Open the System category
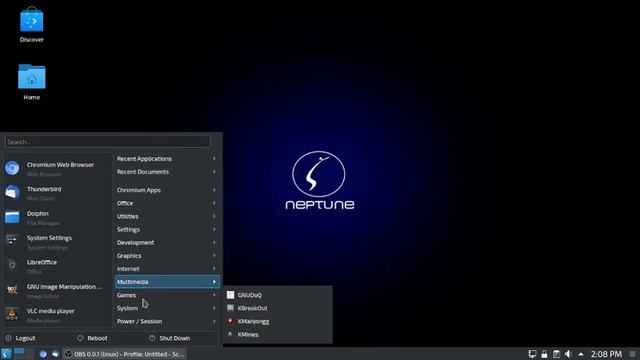The width and height of the screenshot is (640, 360). (167, 308)
